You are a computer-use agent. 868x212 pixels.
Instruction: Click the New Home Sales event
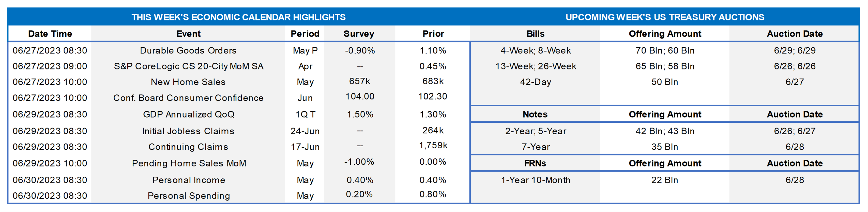click(x=188, y=82)
